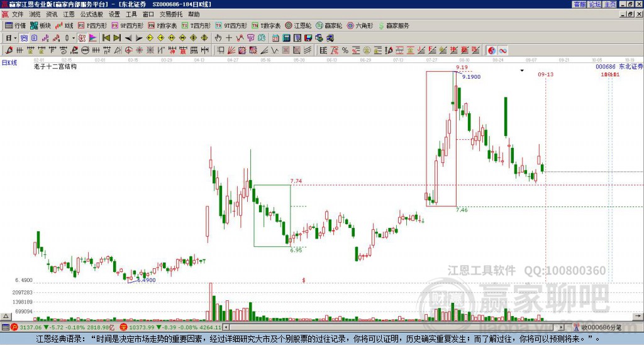Open the 江恩轮 Gann wheel
Viewport: 644px width, 345px height.
click(298, 25)
